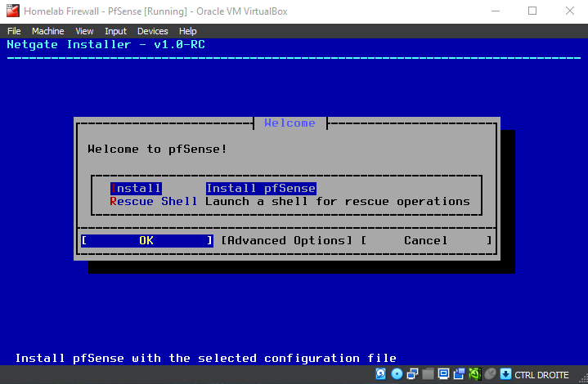
Task: Click the 'Welcome to pfSense!' message
Action: click(x=157, y=149)
